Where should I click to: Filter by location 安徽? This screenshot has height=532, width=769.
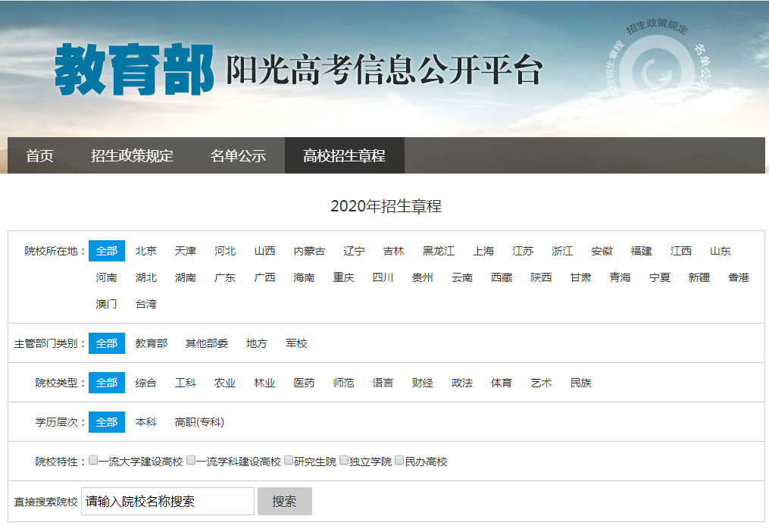pyautogui.click(x=602, y=251)
